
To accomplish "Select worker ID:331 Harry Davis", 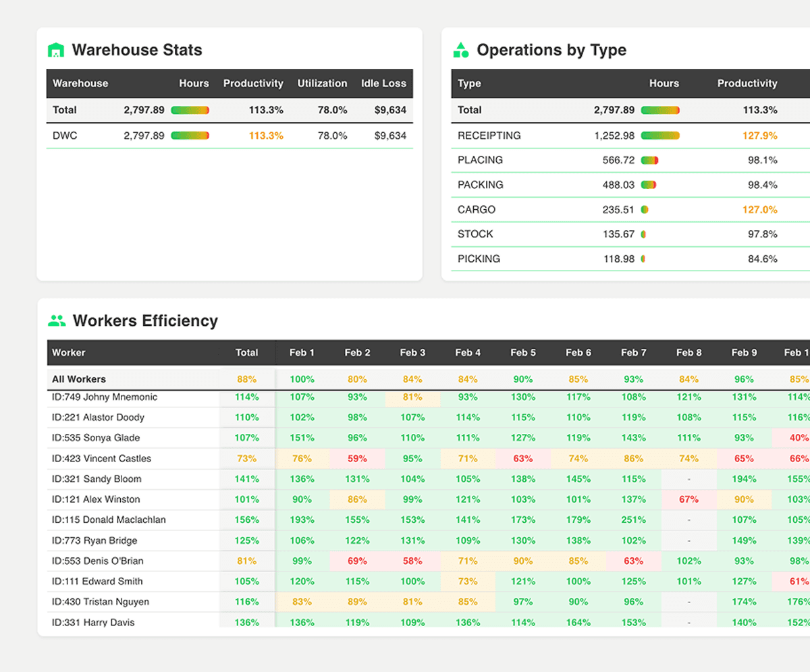I will 93,622.
